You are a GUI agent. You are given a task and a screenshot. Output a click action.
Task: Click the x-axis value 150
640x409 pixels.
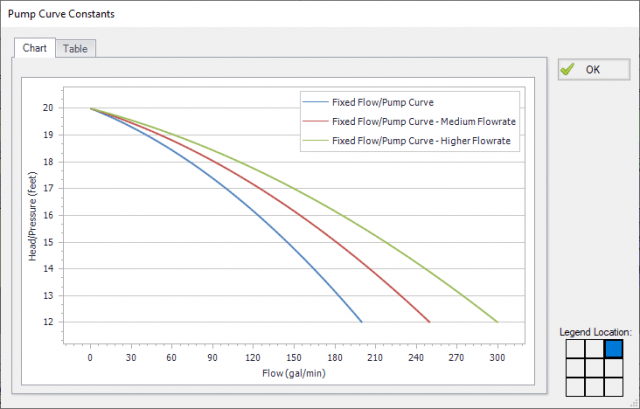pos(293,358)
